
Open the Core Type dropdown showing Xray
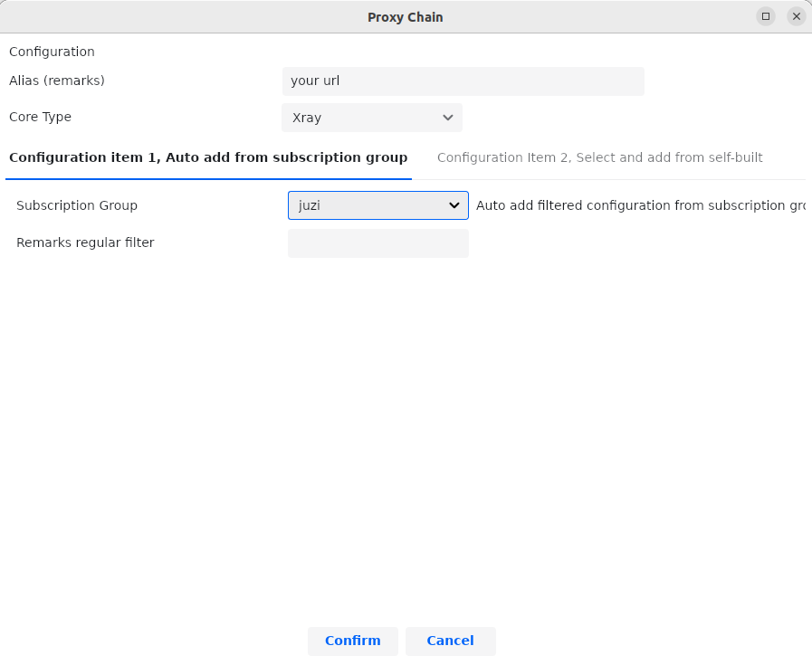click(371, 118)
